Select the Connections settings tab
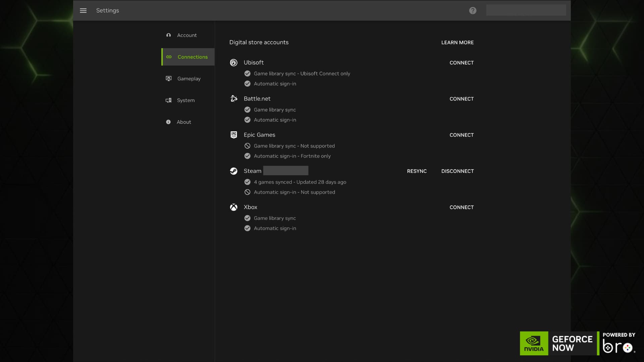This screenshot has height=362, width=644. pos(188,57)
